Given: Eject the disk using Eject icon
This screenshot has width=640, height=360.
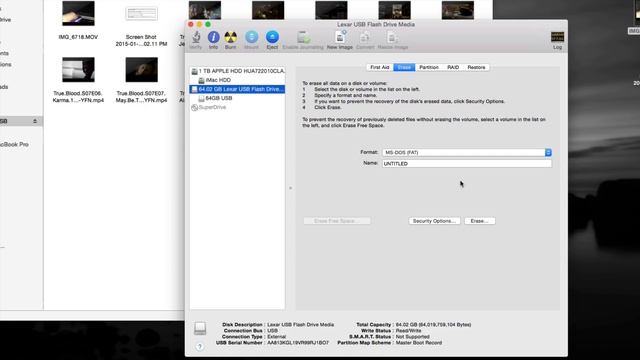Looking at the screenshot, I should pos(272,37).
